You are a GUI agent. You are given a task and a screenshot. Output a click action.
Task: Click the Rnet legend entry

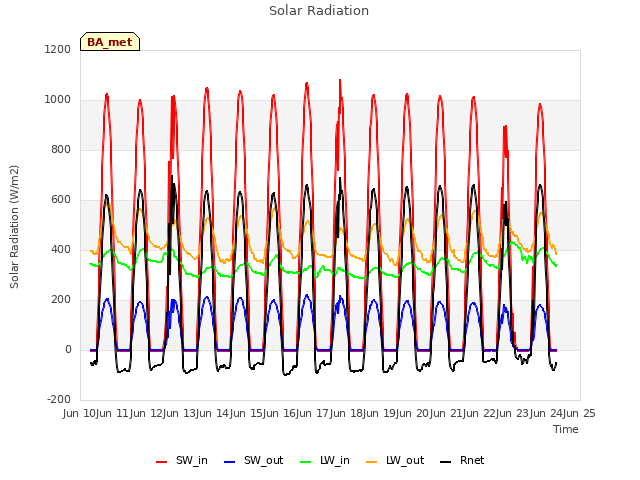(462, 460)
